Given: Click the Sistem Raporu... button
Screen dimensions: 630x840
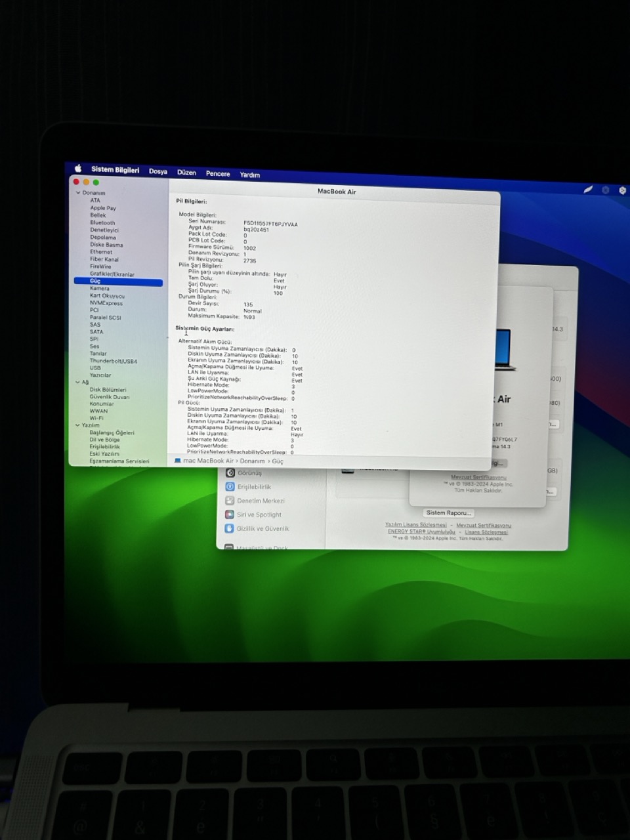Looking at the screenshot, I should (x=449, y=513).
